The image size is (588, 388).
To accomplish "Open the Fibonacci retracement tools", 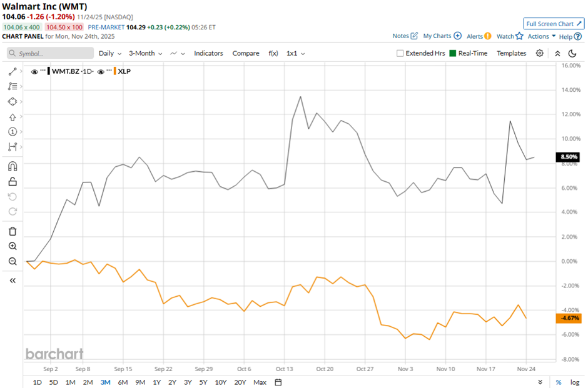I will (x=13, y=86).
